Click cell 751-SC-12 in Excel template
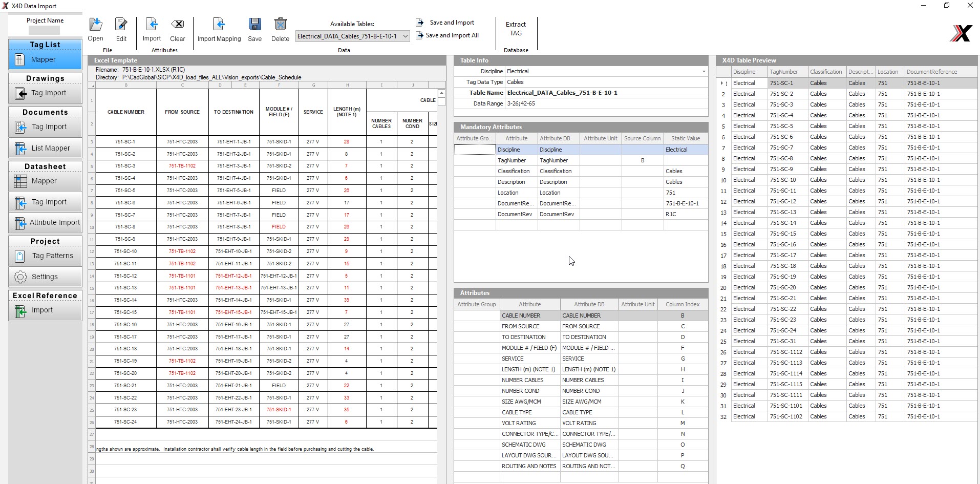Image resolution: width=980 pixels, height=484 pixels. click(125, 276)
